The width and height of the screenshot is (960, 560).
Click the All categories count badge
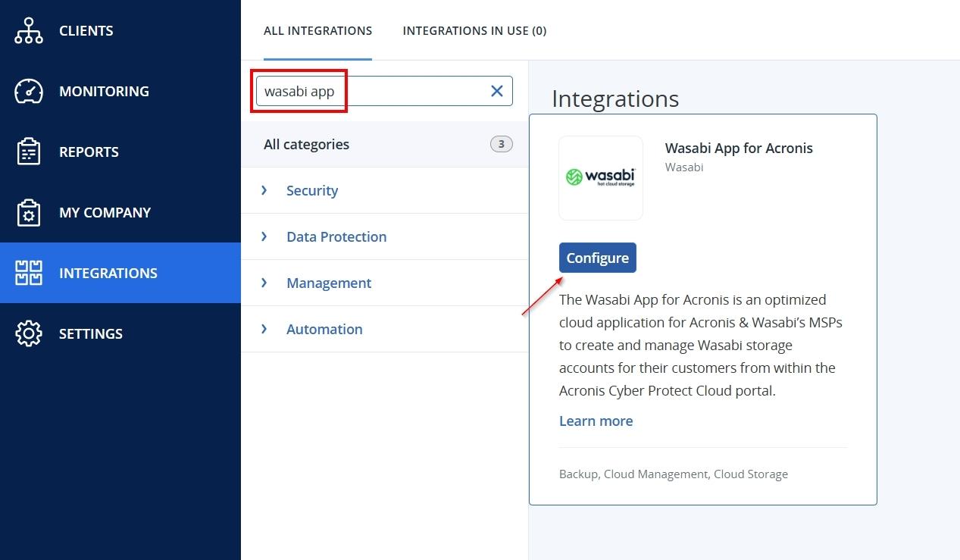502,144
